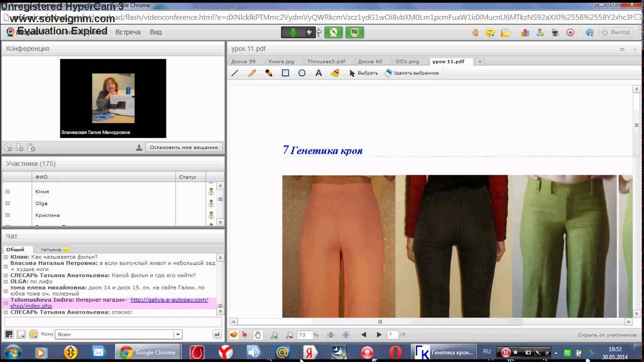Open the 'Вид' menu

pos(155,32)
